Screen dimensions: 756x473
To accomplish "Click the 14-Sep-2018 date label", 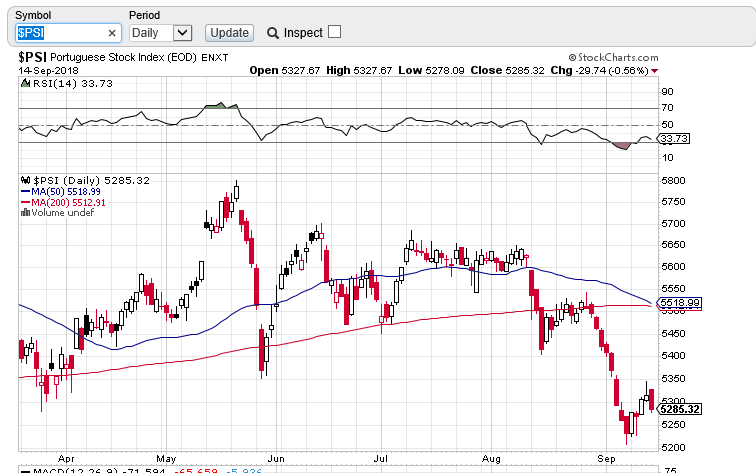I will [48, 70].
